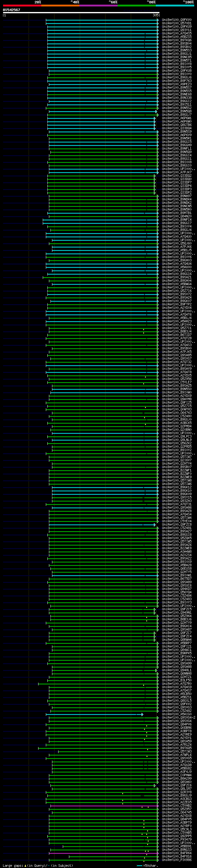Click the UniRef100_B9NC85 label
The image size is (197, 868).
(177, 57)
